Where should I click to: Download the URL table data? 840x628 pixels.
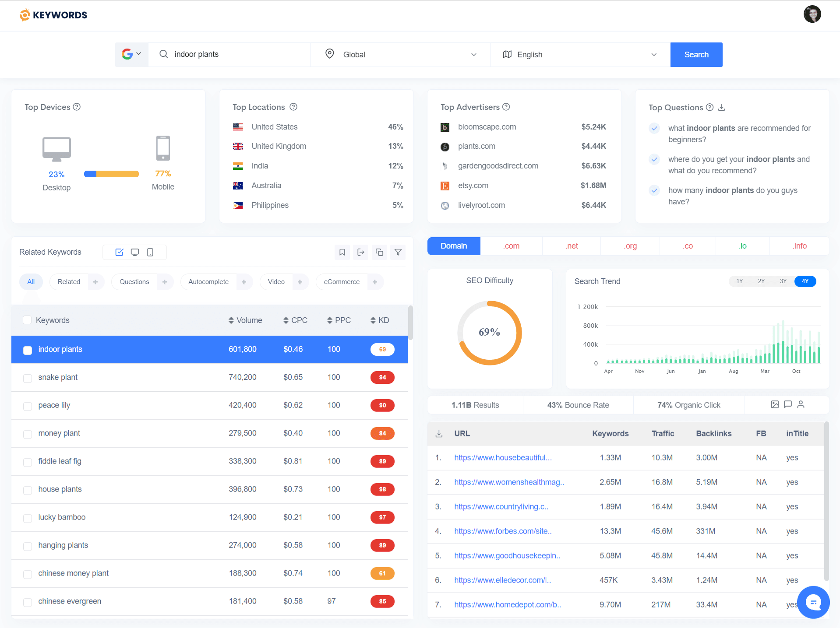point(439,434)
